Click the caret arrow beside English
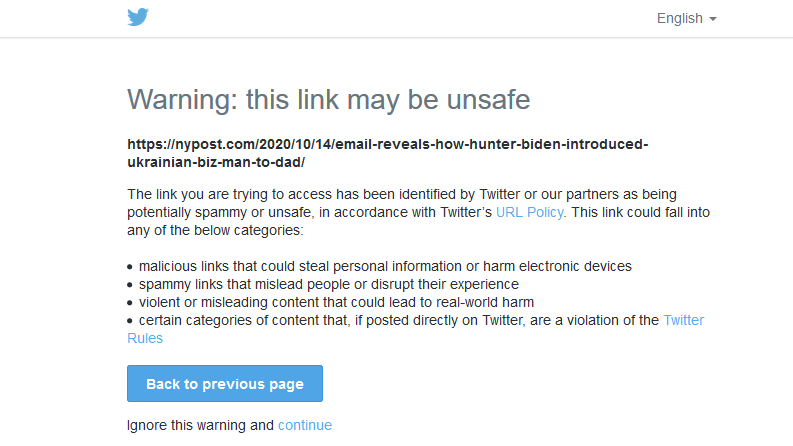The image size is (793, 446). [x=713, y=19]
